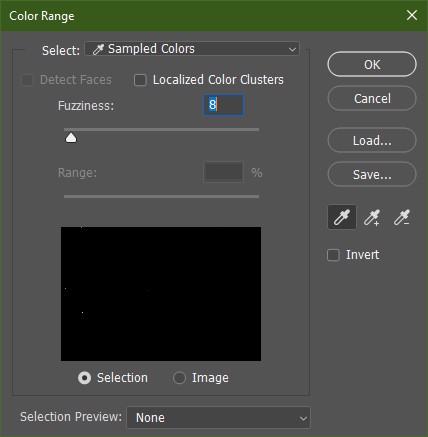
Task: Click the Fuzziness slider handle
Action: pos(71,138)
